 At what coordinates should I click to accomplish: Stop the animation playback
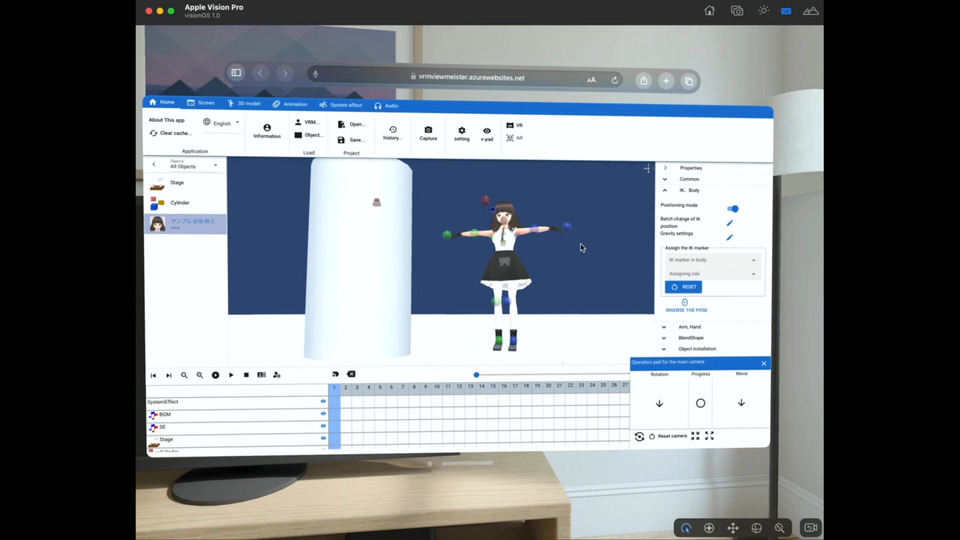[x=246, y=375]
